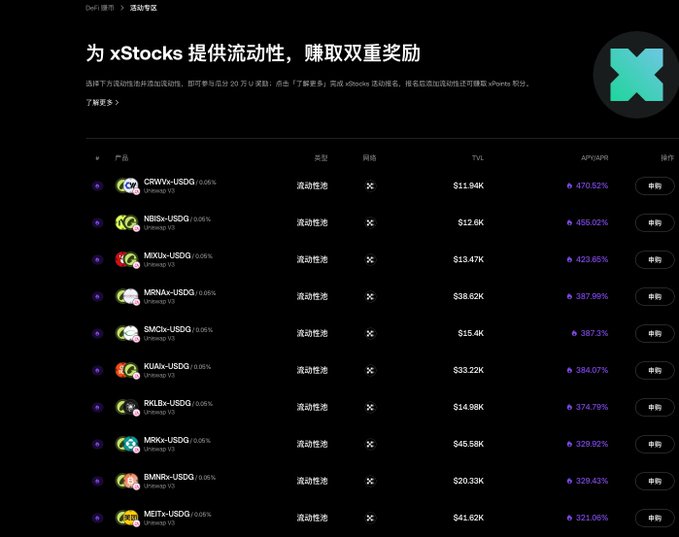Click RKLBx-USDG token pair icon
The width and height of the screenshot is (679, 537).
click(x=127, y=407)
